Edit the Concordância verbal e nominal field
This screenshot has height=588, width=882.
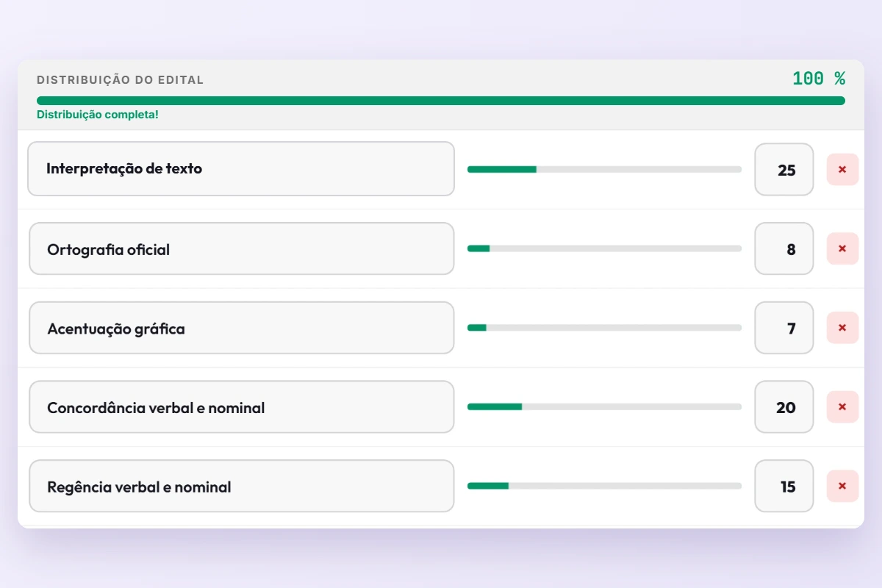(x=241, y=407)
